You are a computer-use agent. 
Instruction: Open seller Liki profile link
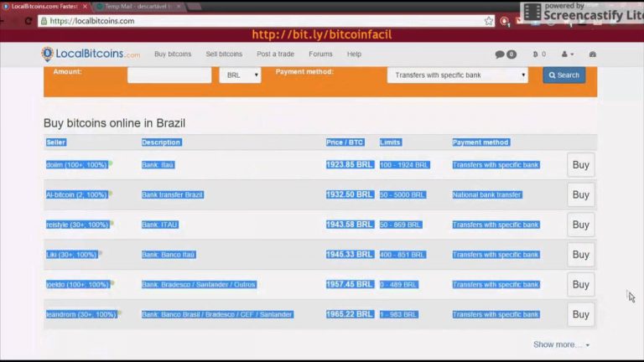72,255
